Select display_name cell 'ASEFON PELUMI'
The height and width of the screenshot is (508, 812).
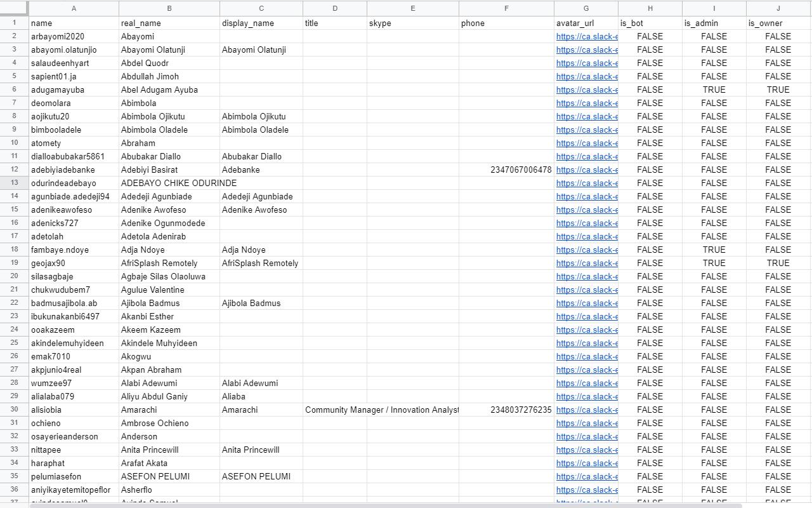point(261,476)
